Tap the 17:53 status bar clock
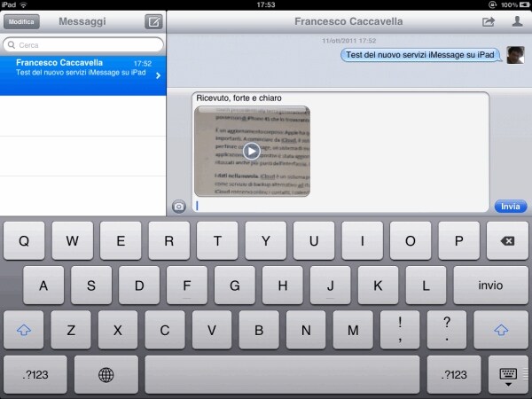The height and width of the screenshot is (399, 532). (266, 4)
